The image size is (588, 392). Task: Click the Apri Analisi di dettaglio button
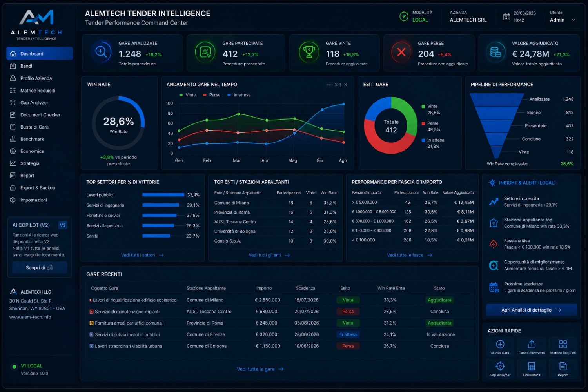(532, 310)
